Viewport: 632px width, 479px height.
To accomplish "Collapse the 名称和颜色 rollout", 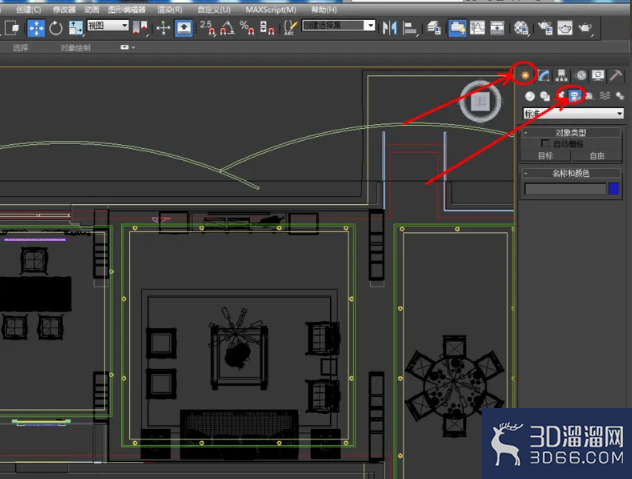I will point(571,173).
